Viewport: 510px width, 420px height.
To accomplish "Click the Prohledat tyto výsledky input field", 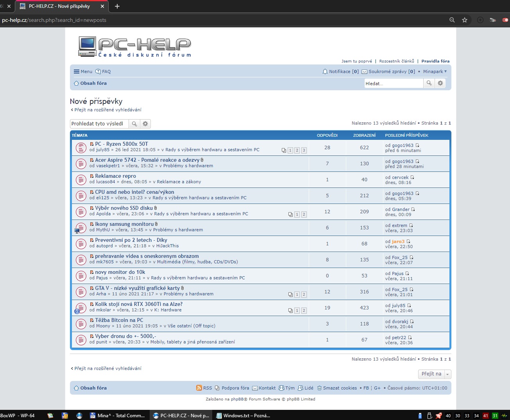I will pos(99,124).
